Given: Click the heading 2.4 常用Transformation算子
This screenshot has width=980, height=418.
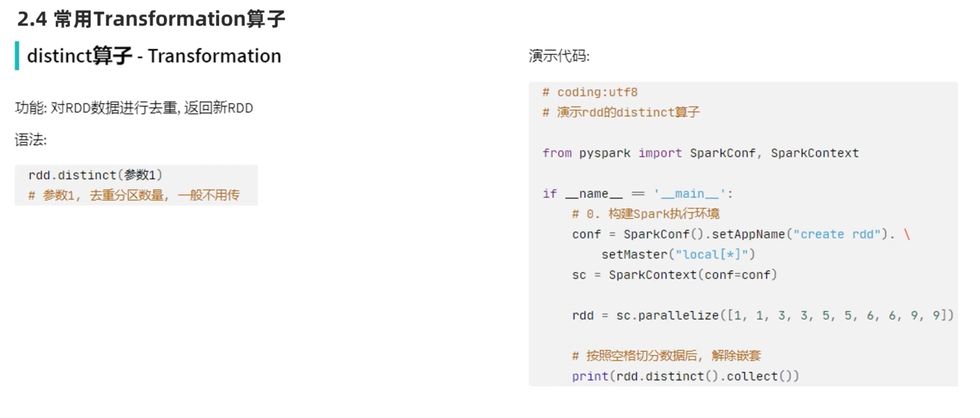Looking at the screenshot, I should click(x=151, y=19).
